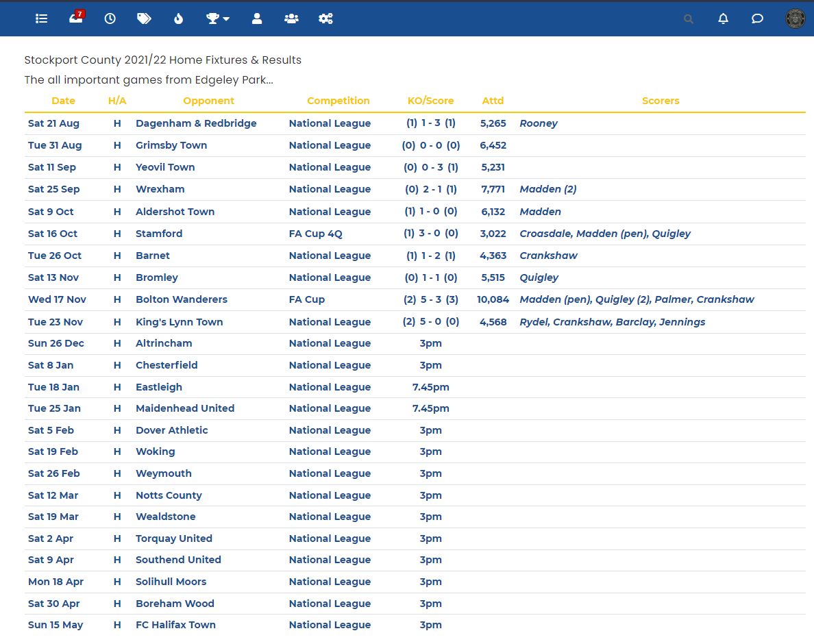Open the forum list icon in navbar
814x644 pixels.
42,19
